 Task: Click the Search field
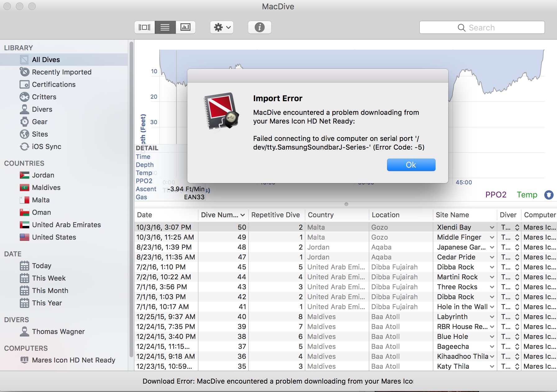(x=482, y=28)
